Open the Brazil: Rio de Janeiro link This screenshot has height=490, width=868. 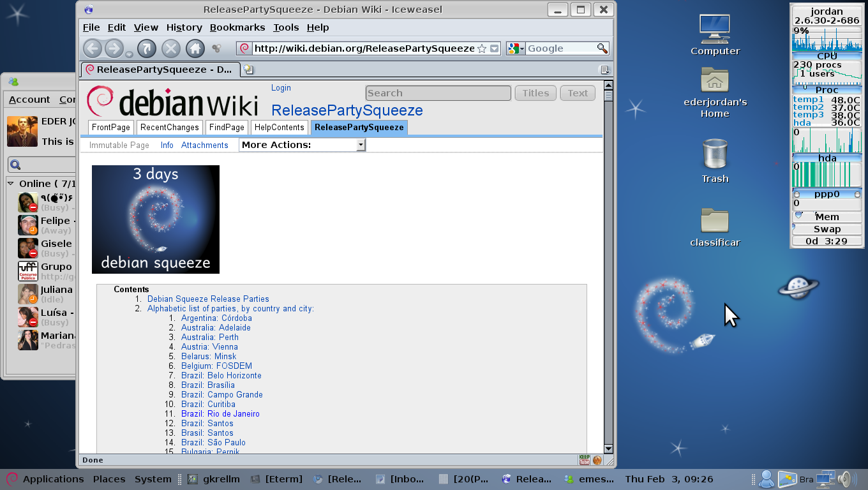point(220,413)
